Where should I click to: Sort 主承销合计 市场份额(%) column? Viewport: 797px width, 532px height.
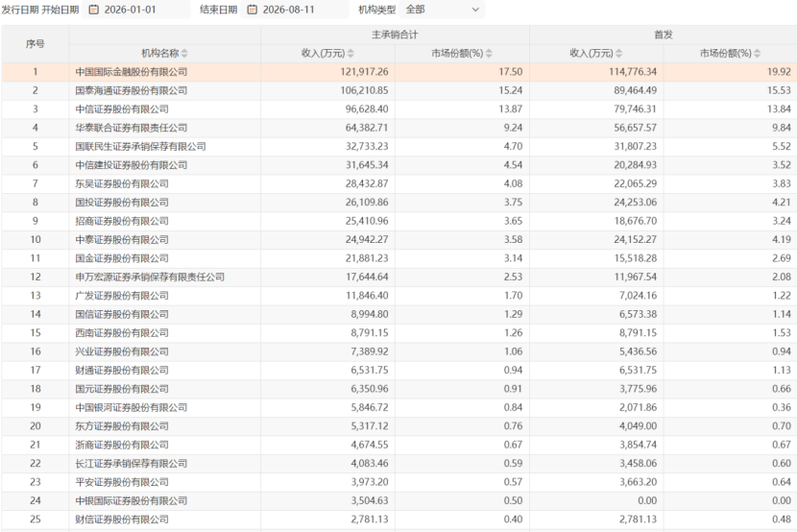tap(489, 54)
